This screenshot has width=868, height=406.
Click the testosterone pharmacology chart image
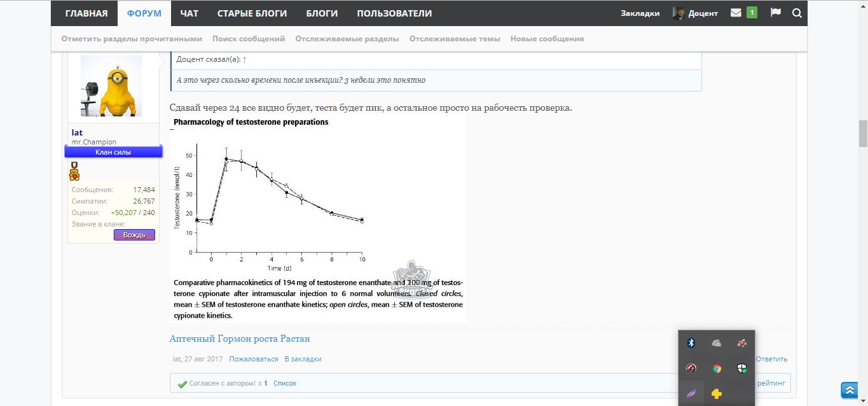click(318, 218)
